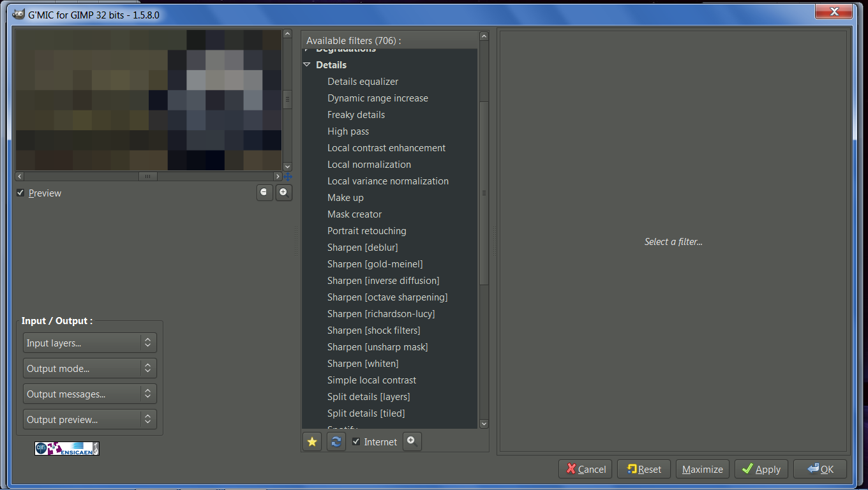The width and height of the screenshot is (868, 490).
Task: Click preview scroll-up arrow
Action: 287,33
